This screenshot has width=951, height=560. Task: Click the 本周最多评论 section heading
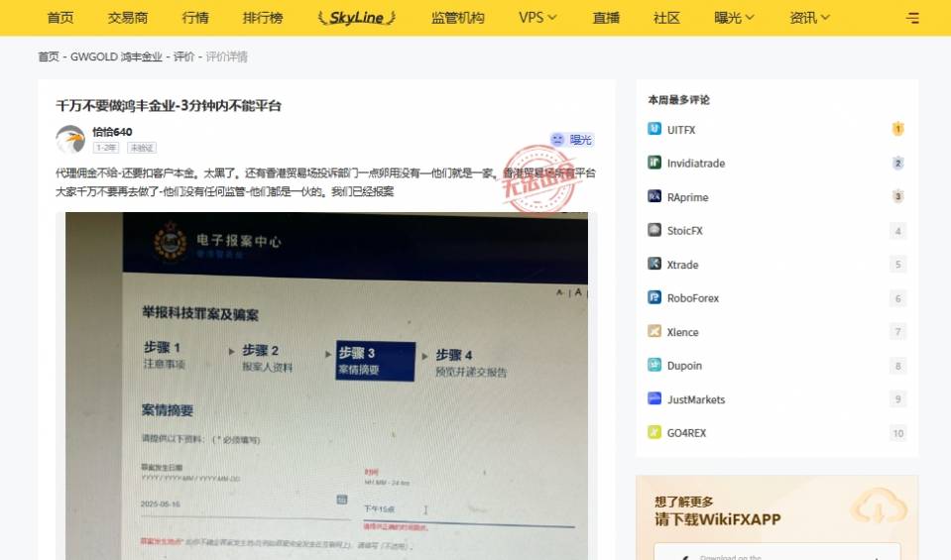click(x=678, y=99)
